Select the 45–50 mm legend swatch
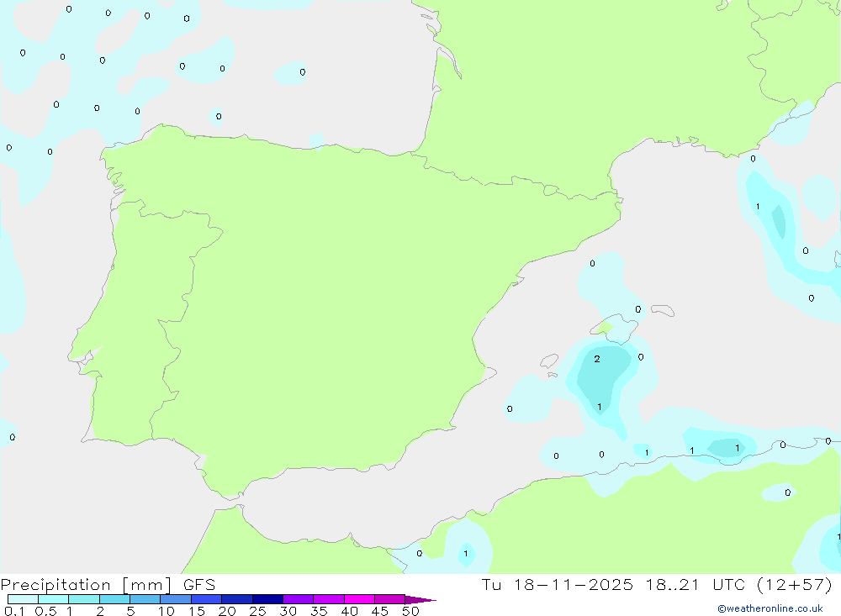Screen dimensions: 841x616 [390, 599]
